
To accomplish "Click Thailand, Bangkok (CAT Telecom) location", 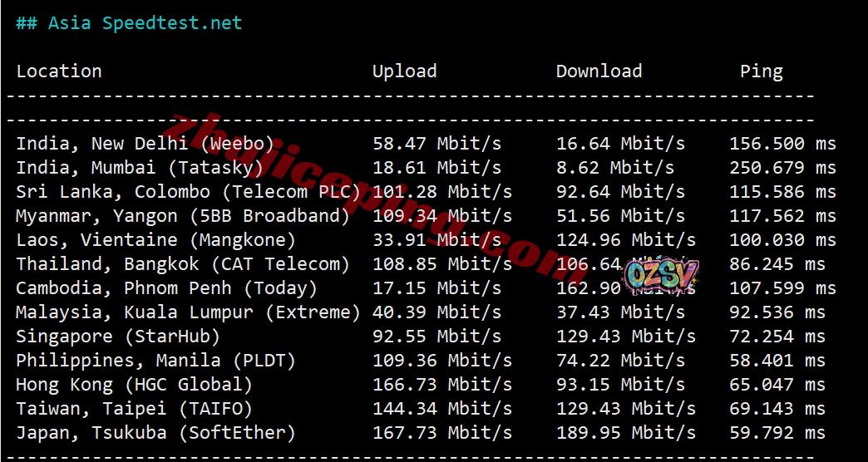I will pos(183,264).
